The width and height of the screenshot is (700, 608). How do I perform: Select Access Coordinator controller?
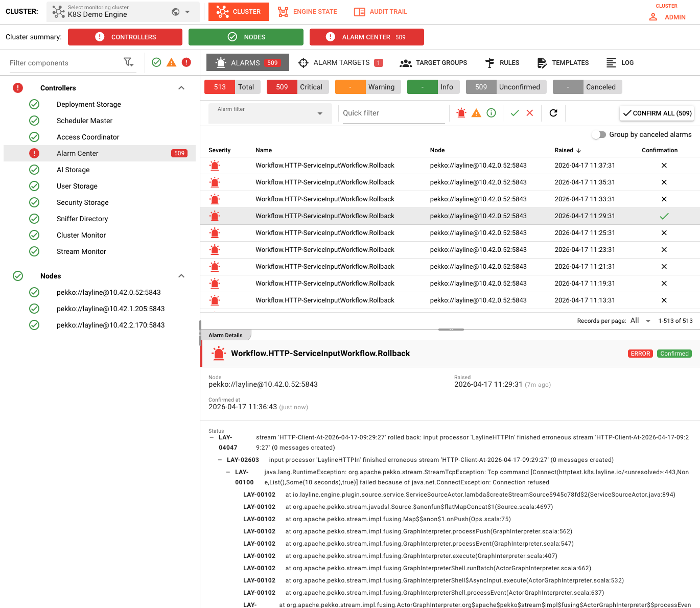(88, 137)
